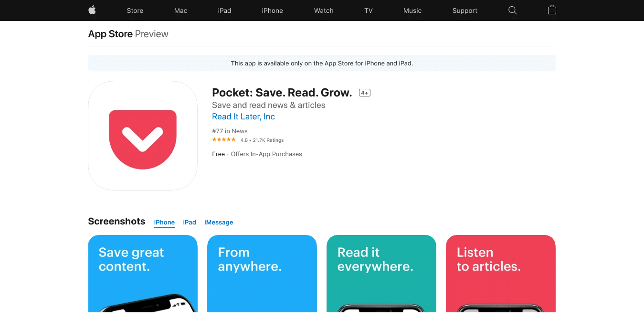Switch to the iMessage screenshots tab
Viewport: 644px width, 319px height.
pyautogui.click(x=219, y=222)
